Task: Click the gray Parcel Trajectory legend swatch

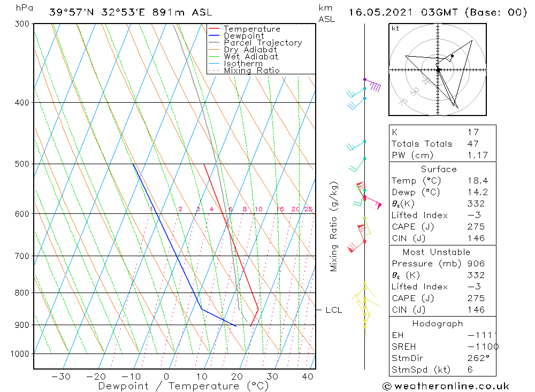Action: coord(214,42)
